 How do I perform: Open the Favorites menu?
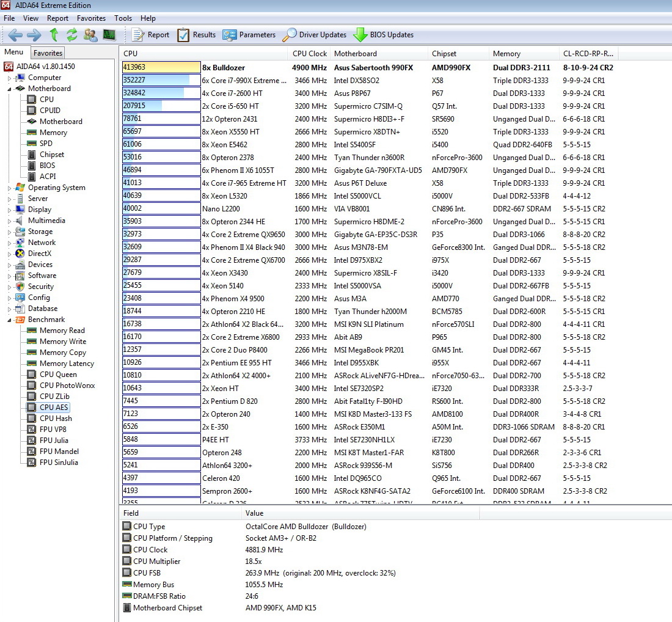pyautogui.click(x=91, y=18)
